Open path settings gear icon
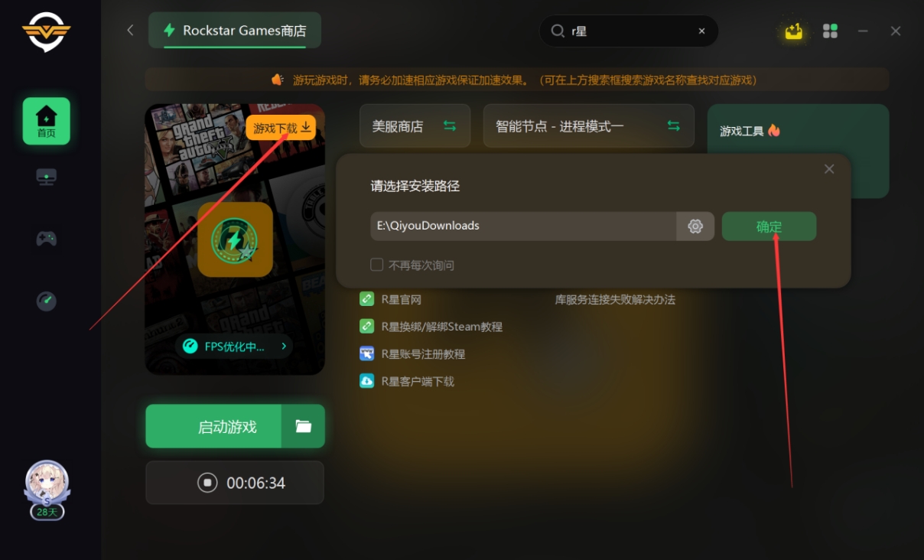The height and width of the screenshot is (560, 924). [x=695, y=226]
